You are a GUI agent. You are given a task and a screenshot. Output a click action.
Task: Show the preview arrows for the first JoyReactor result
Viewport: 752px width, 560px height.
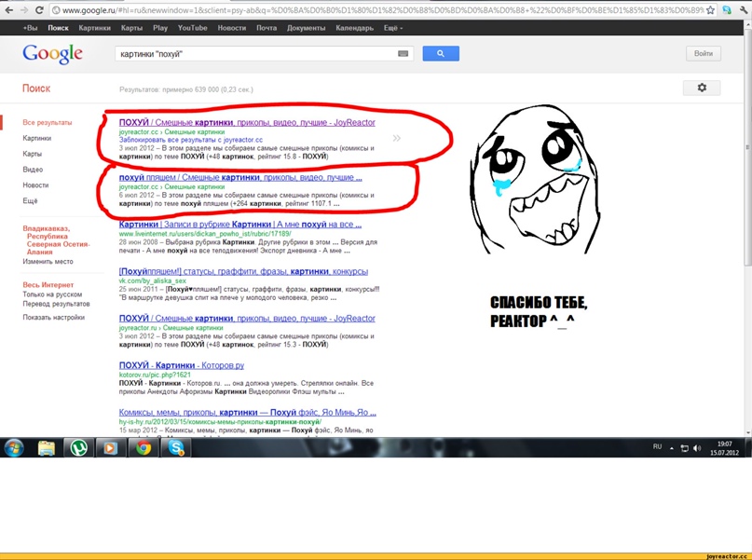[397, 138]
